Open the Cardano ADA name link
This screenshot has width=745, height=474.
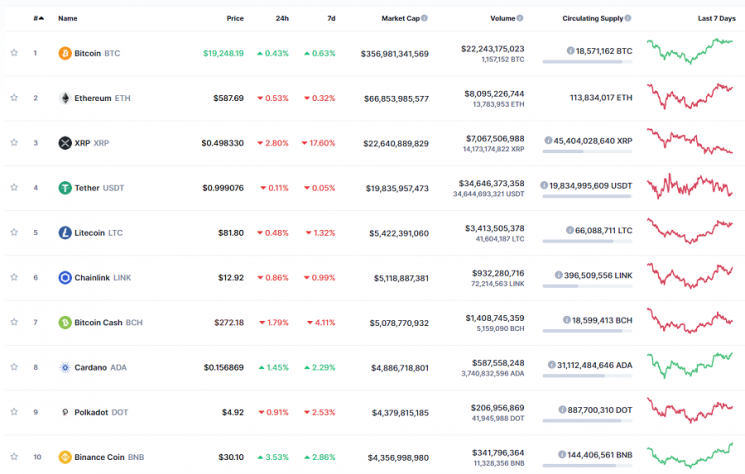100,367
